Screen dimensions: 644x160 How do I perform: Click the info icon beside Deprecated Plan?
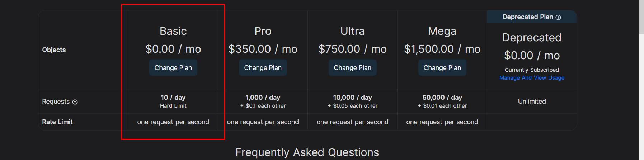point(558,17)
